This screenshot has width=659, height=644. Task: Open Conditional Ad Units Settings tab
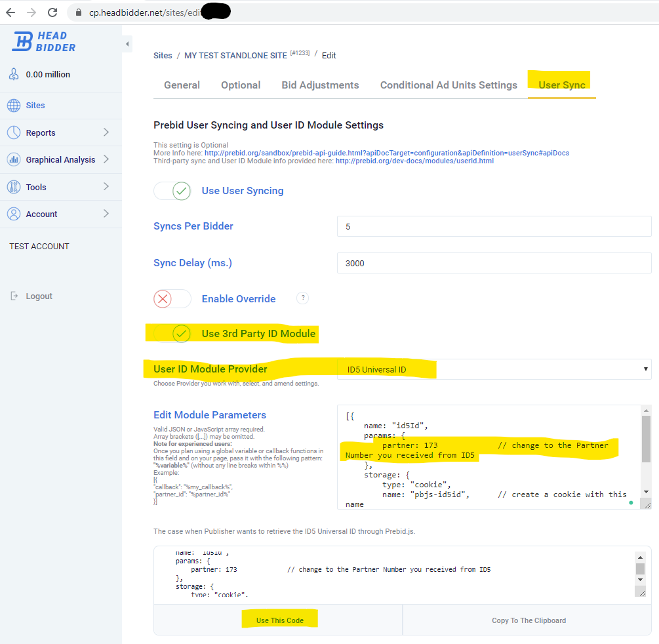point(449,85)
